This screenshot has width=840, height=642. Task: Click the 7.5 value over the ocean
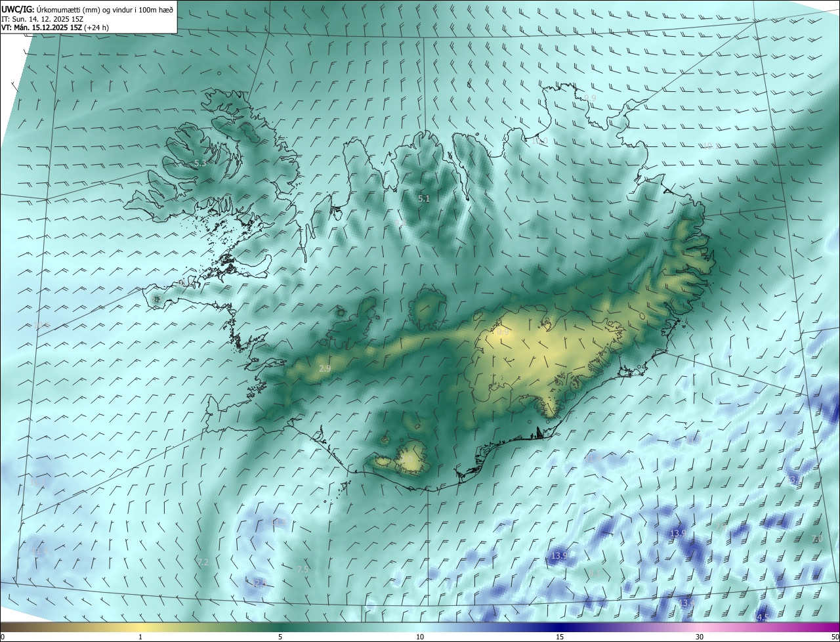tap(303, 570)
